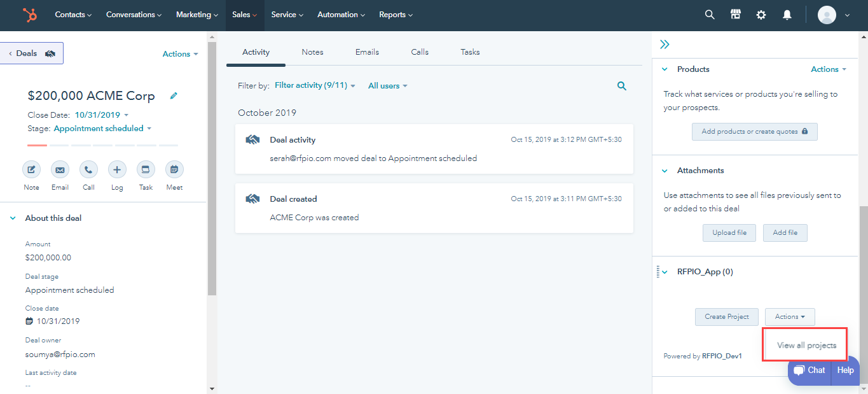Go back to Deals list
Viewport: 868px width, 394px height.
coord(31,53)
